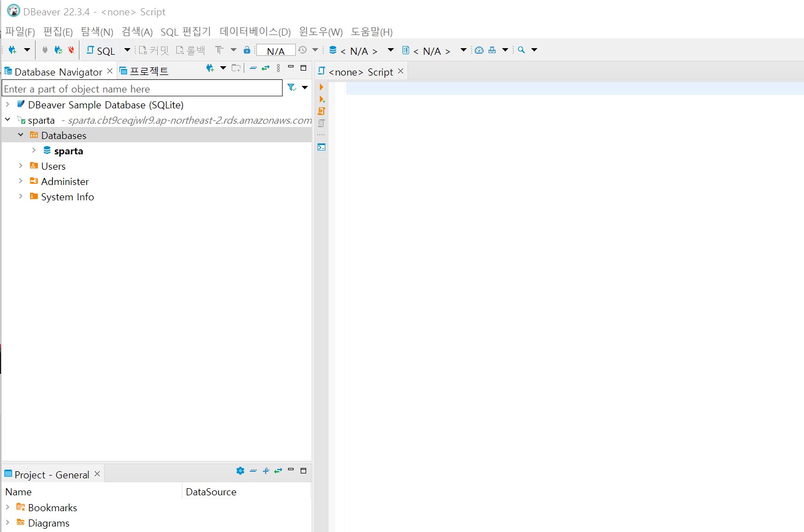Click Execute SQL in new tab icon

coord(321,99)
